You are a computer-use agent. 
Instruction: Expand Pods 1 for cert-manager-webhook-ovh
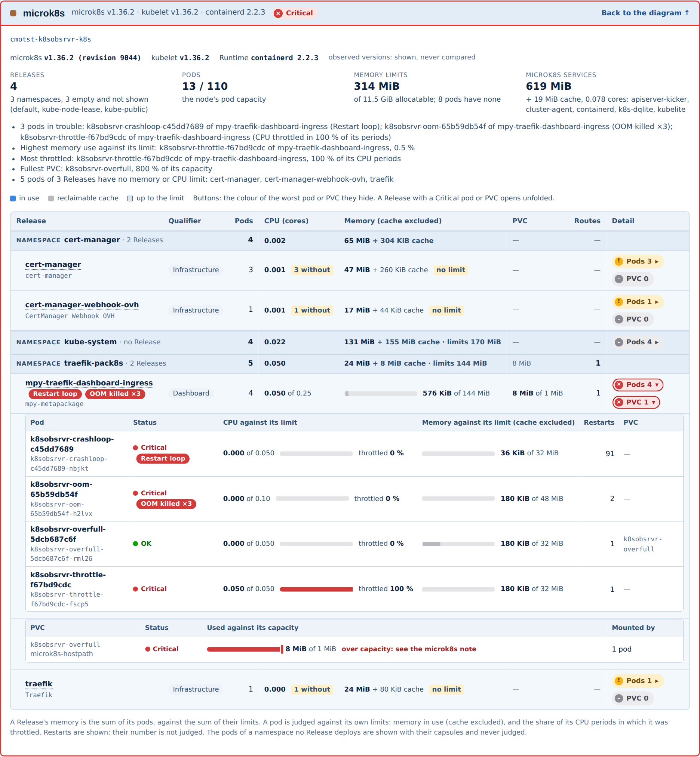tap(638, 302)
